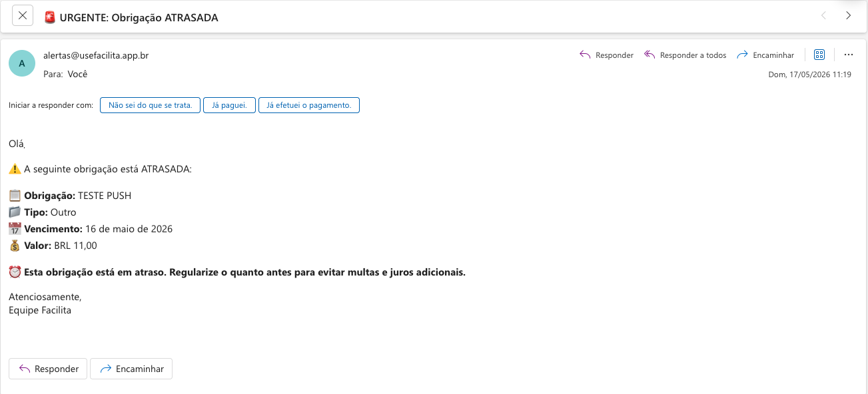868x394 pixels.
Task: Click the bottom Responder button
Action: [48, 369]
